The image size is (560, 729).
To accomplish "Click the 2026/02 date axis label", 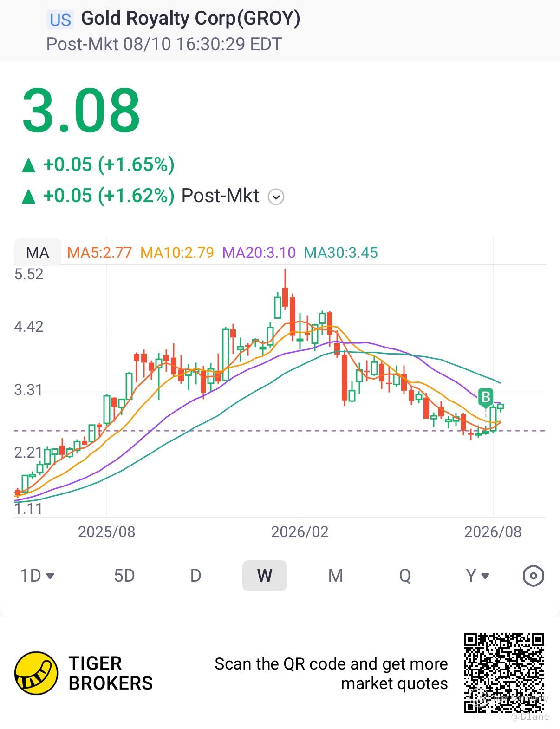I will [300, 532].
